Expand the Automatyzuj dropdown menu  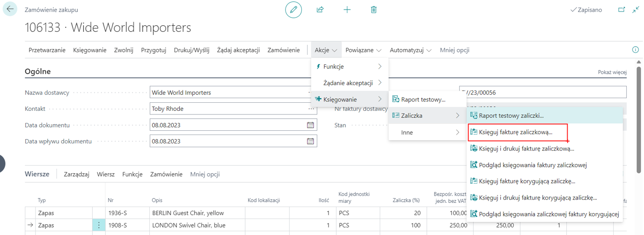point(410,50)
